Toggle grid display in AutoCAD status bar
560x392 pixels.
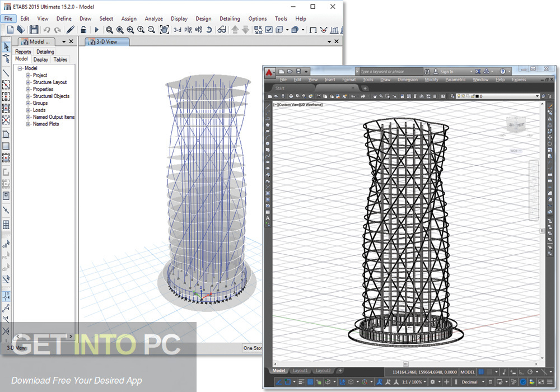481,372
